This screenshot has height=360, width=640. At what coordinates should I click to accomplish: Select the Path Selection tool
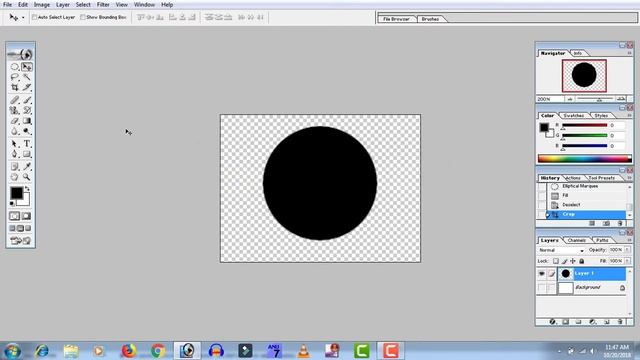[x=15, y=144]
